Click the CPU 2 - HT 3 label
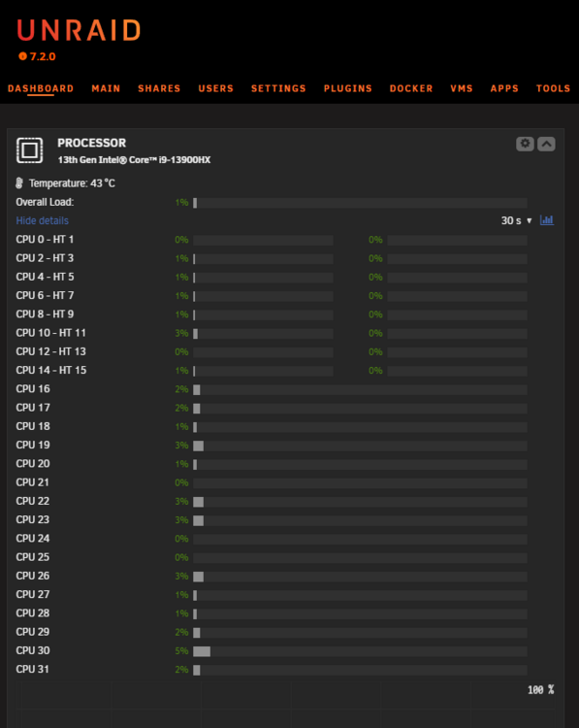 (x=45, y=258)
